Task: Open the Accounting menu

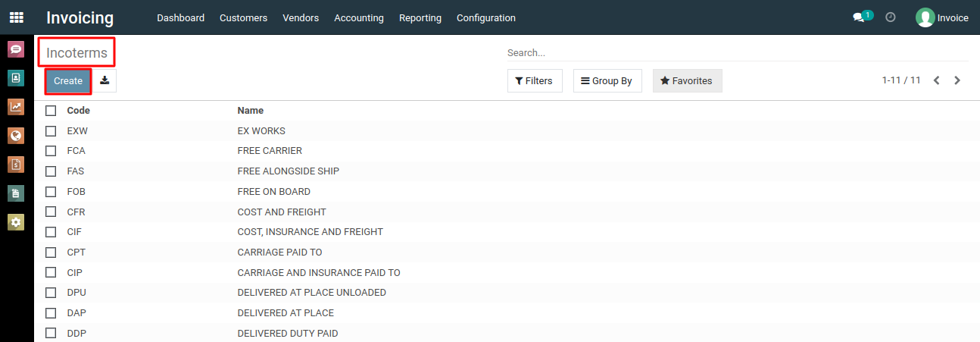Action: pos(359,17)
